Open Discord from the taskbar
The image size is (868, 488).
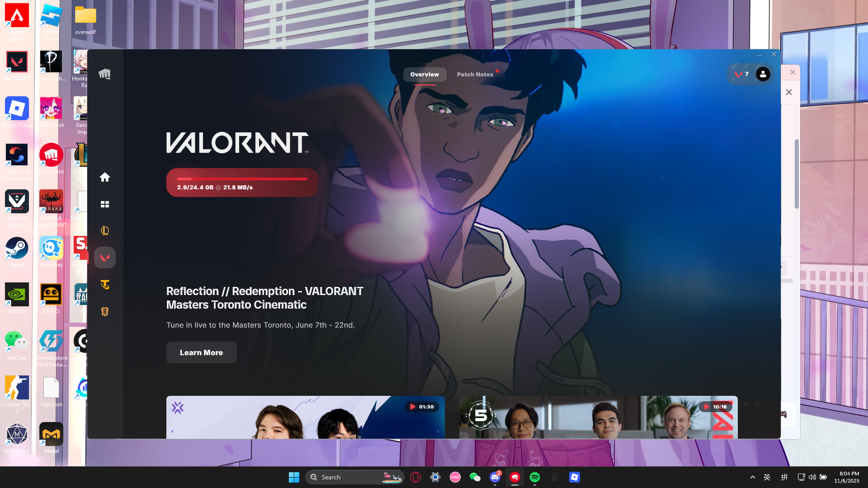coord(495,477)
